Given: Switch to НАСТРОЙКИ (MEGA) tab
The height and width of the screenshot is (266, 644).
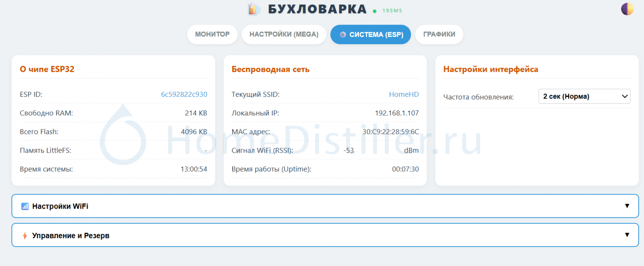Looking at the screenshot, I should coord(284,35).
